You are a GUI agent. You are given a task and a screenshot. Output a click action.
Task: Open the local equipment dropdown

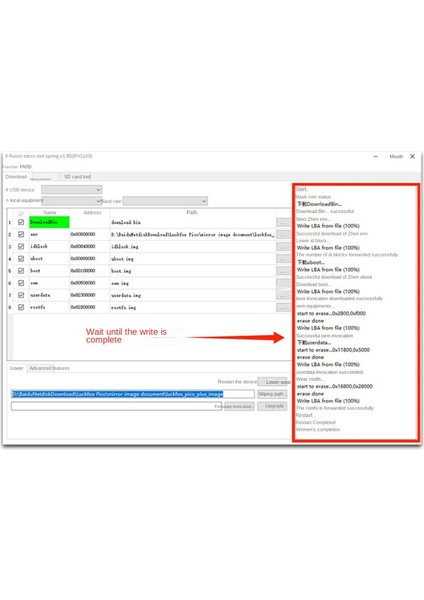point(72,201)
